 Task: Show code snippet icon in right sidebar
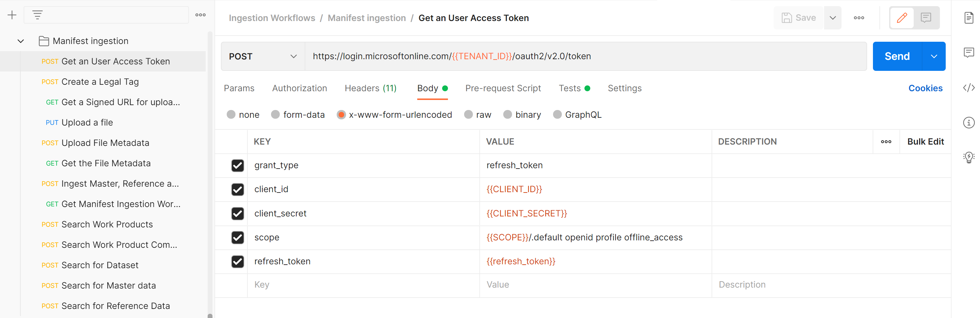point(969,88)
